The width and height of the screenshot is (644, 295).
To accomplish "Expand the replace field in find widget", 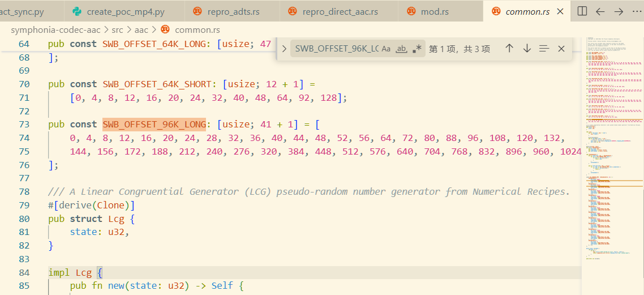I will [284, 49].
